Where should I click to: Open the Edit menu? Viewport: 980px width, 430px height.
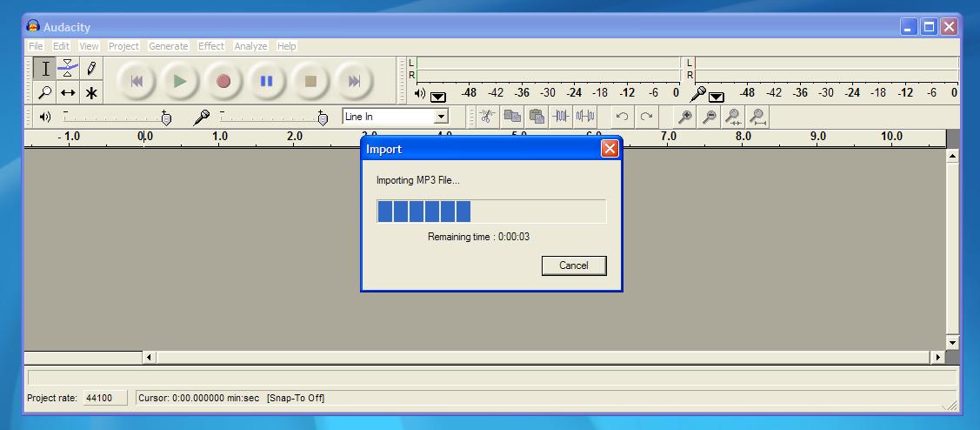pyautogui.click(x=61, y=46)
